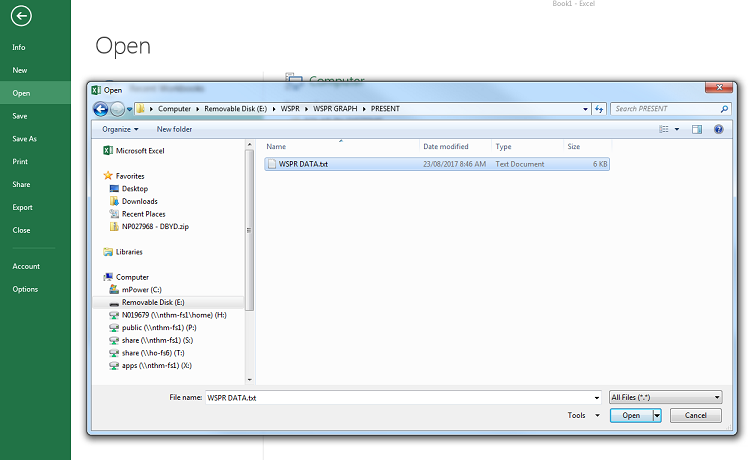The width and height of the screenshot is (750, 460).
Task: Open the Tools dropdown menu
Action: click(581, 415)
